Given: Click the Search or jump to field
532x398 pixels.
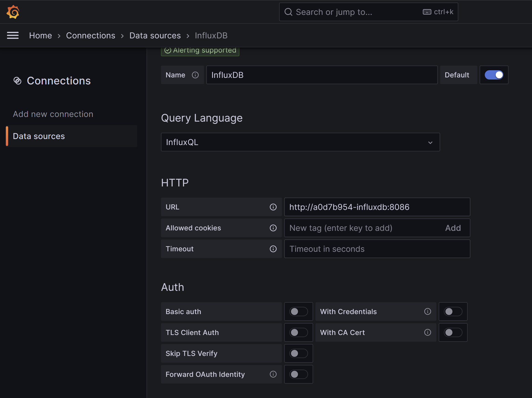Looking at the screenshot, I should click(x=368, y=12).
